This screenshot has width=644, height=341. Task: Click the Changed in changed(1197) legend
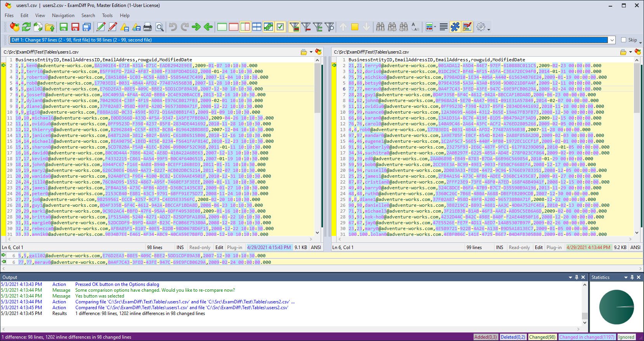pyautogui.click(x=587, y=337)
